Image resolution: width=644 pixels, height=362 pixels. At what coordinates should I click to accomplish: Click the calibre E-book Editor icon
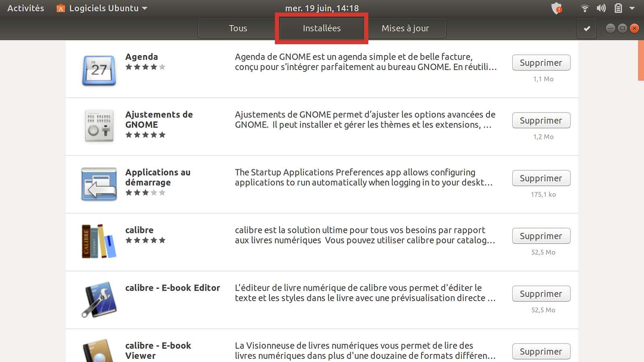point(99,300)
